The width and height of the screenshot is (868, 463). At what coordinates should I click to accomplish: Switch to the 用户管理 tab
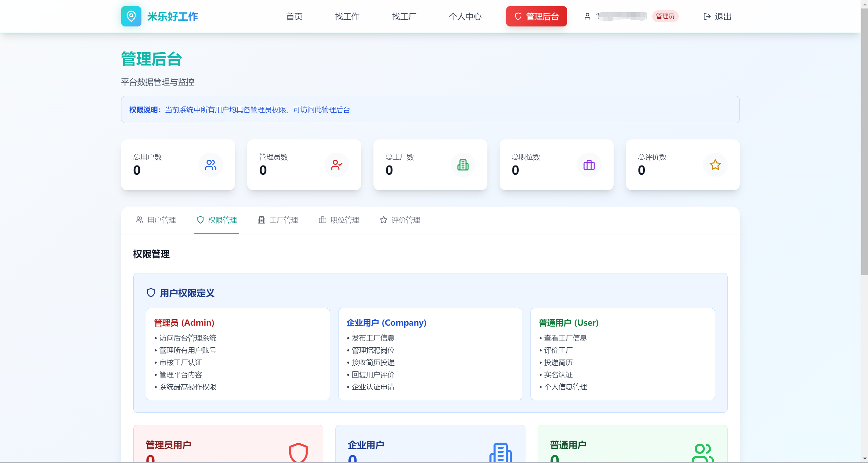[x=156, y=220]
